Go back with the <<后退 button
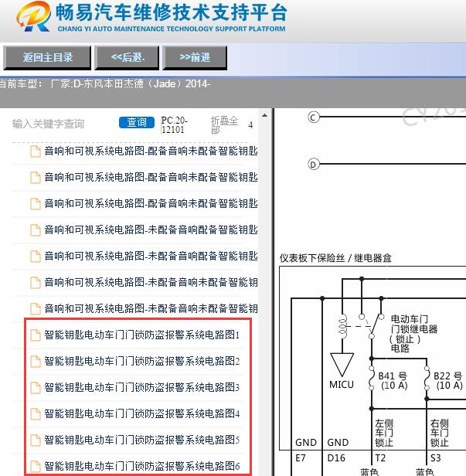This screenshot has width=466, height=476. point(127,58)
